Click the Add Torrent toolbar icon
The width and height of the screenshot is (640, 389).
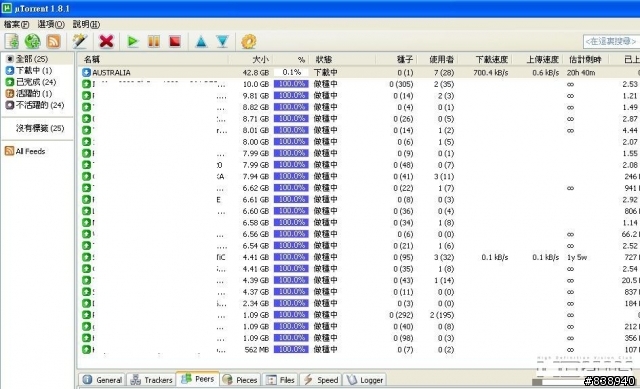click(12, 41)
